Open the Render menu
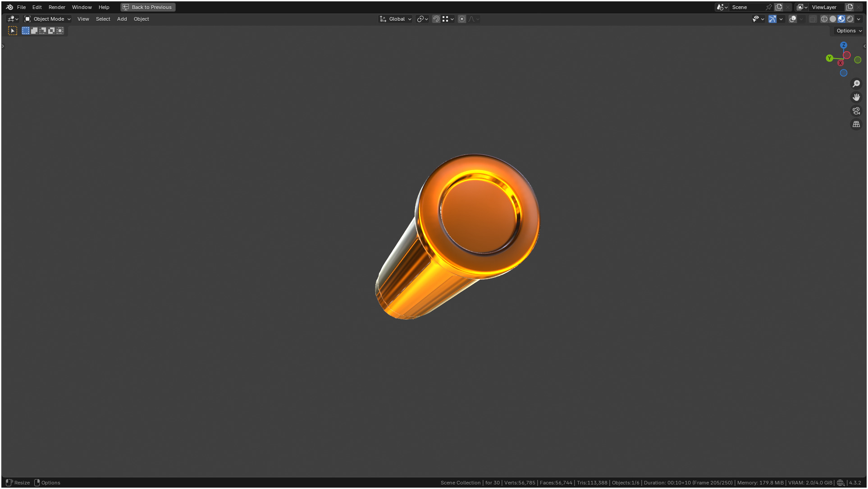 57,7
